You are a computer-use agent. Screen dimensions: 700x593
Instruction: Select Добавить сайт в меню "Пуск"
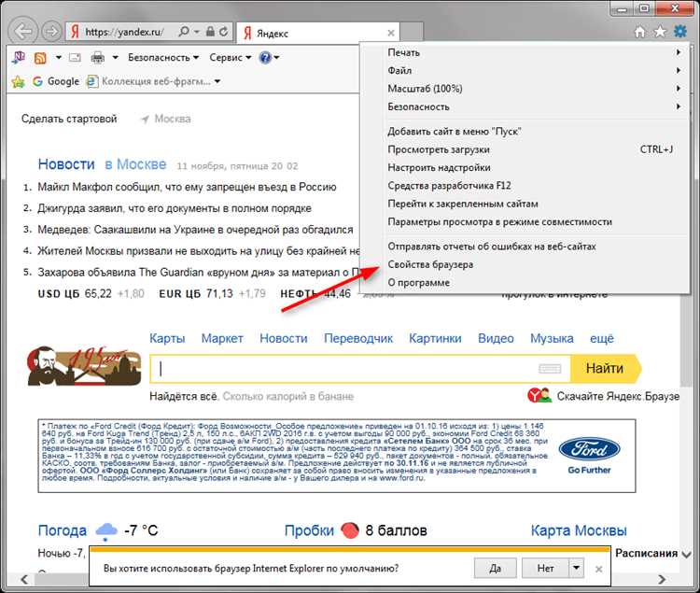tap(525, 132)
